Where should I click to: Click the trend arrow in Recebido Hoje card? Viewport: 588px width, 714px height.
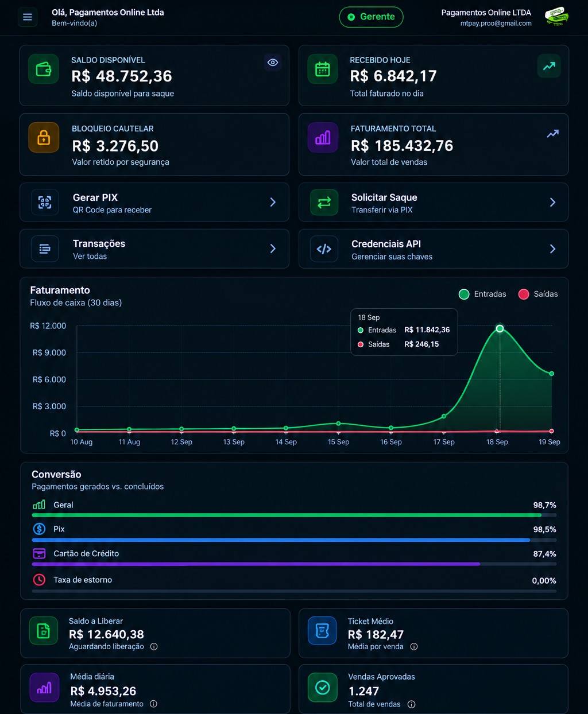[x=550, y=66]
